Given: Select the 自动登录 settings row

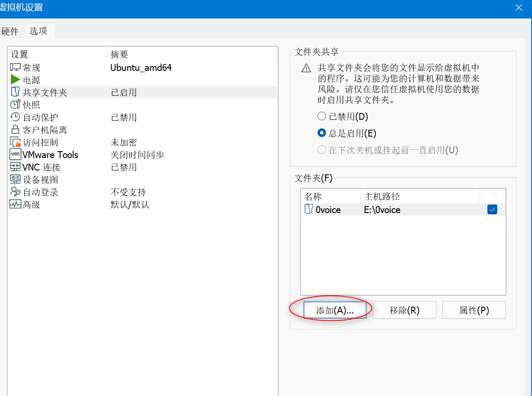Looking at the screenshot, I should click(x=143, y=192).
